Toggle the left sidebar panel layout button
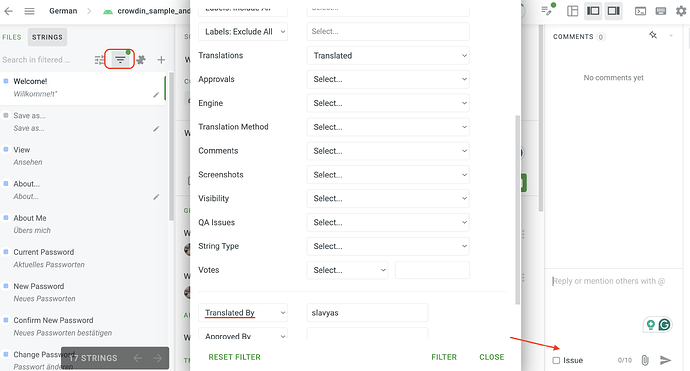 point(593,11)
